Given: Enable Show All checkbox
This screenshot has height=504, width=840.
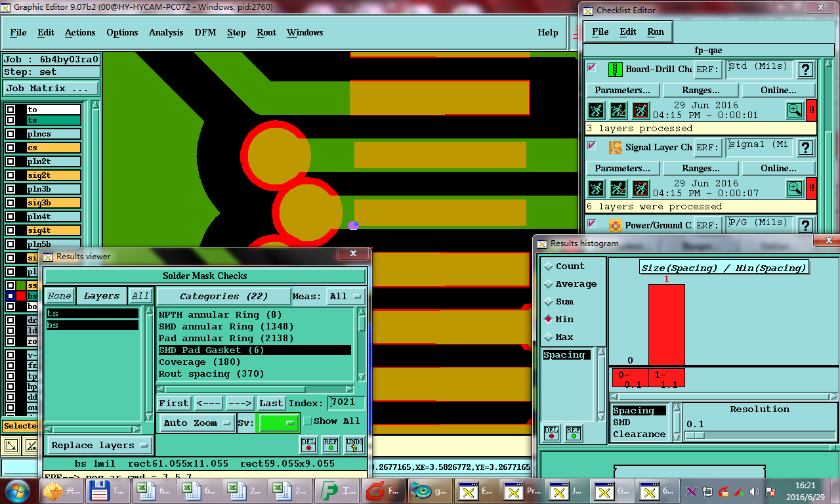Looking at the screenshot, I should coord(307,421).
